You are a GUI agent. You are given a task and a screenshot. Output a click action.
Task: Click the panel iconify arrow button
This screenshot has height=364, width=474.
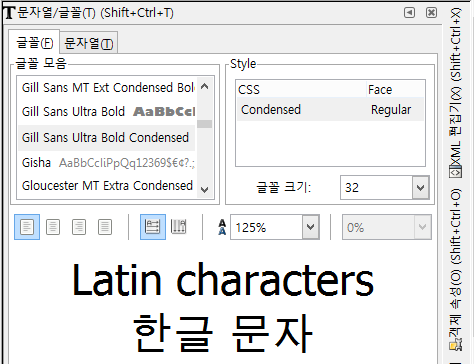pos(409,13)
